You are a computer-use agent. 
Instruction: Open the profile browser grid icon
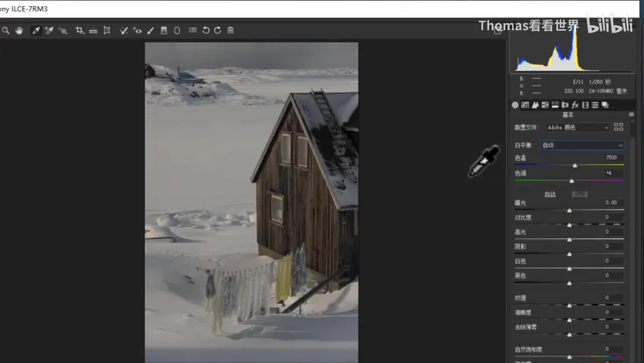coord(618,127)
